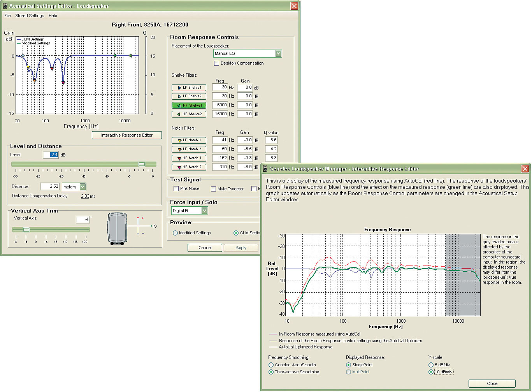Click the Interactive Response Editor title bar icon
The image size is (532, 392).
point(265,169)
